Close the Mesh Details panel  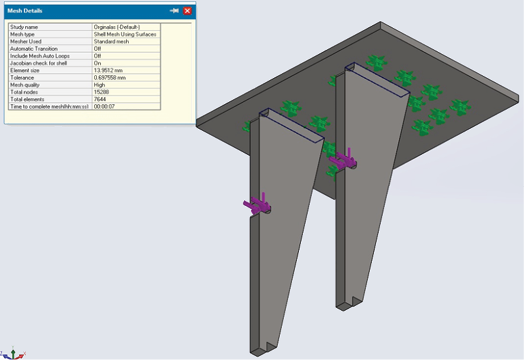click(187, 11)
